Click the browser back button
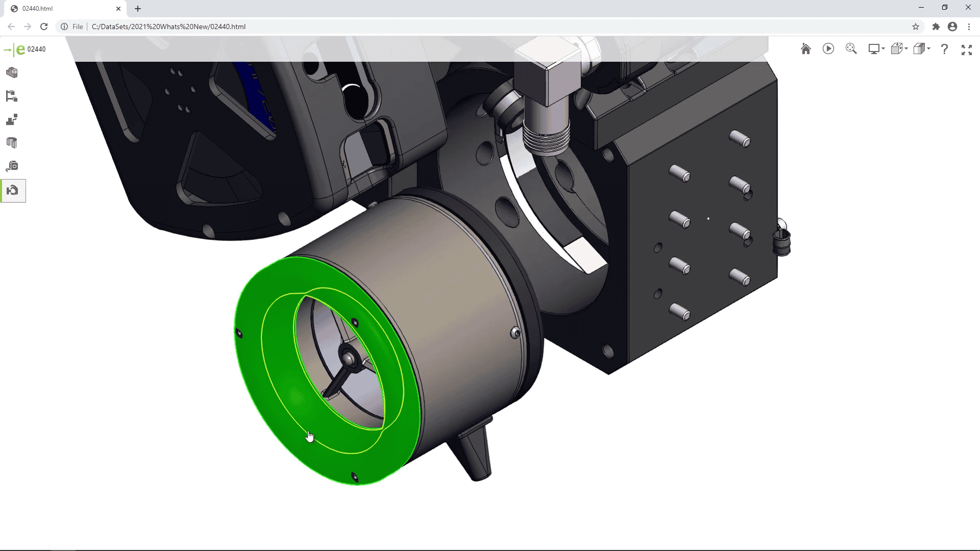980x551 pixels. 10,27
